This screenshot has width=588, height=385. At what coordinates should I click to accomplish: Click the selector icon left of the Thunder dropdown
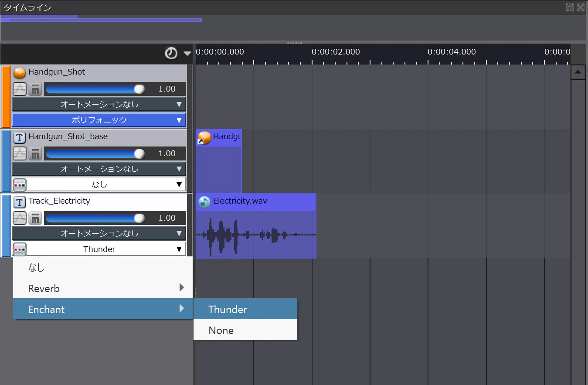tap(20, 249)
